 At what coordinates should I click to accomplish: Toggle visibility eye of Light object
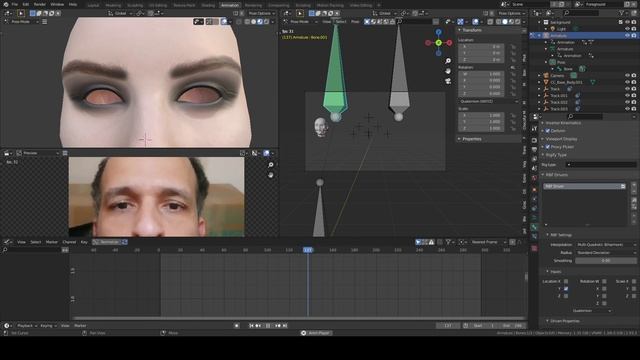pos(627,29)
